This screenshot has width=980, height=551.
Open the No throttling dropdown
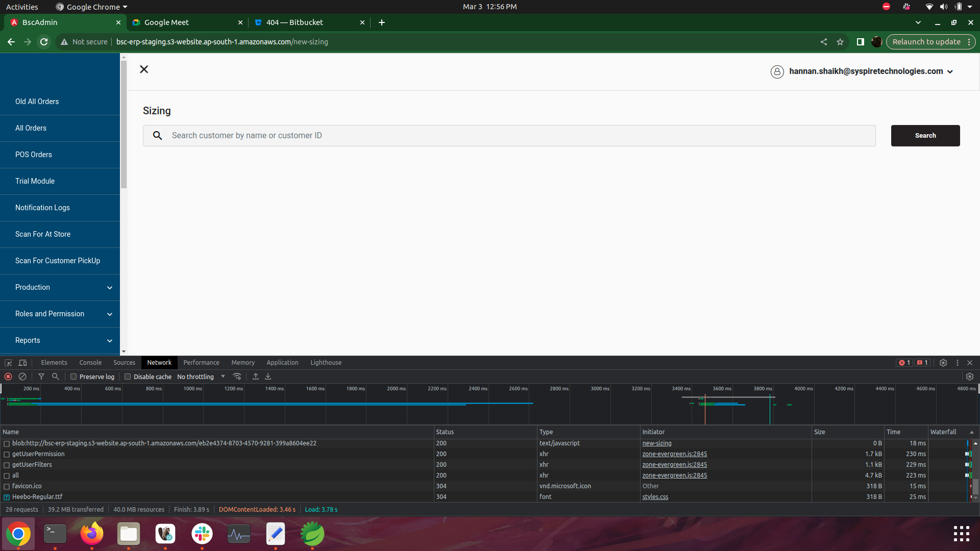click(201, 377)
